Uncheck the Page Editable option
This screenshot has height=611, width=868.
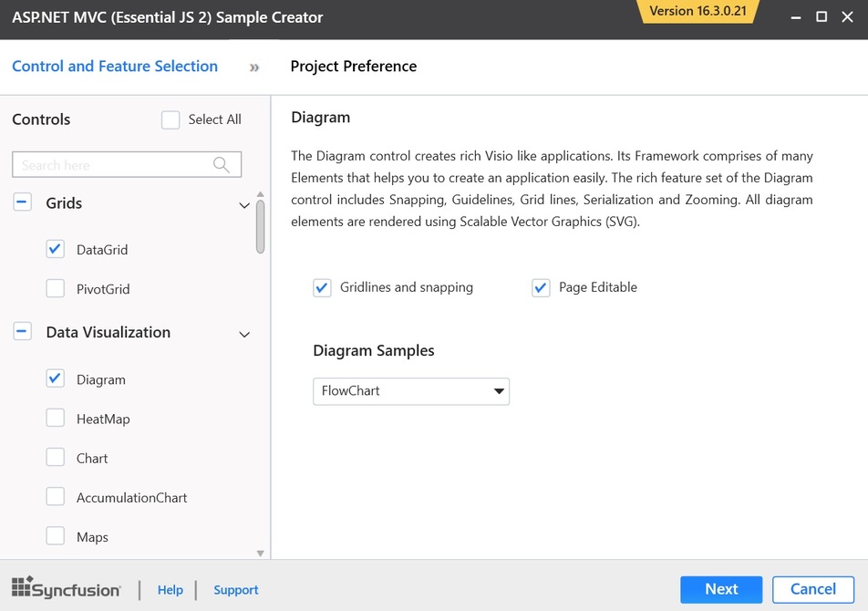(541, 287)
